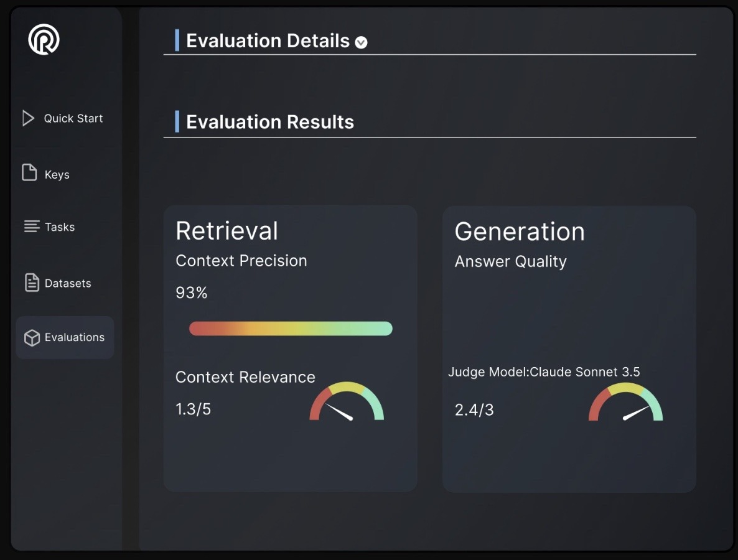Click the Context Precision gradient bar
The width and height of the screenshot is (738, 560).
[291, 329]
